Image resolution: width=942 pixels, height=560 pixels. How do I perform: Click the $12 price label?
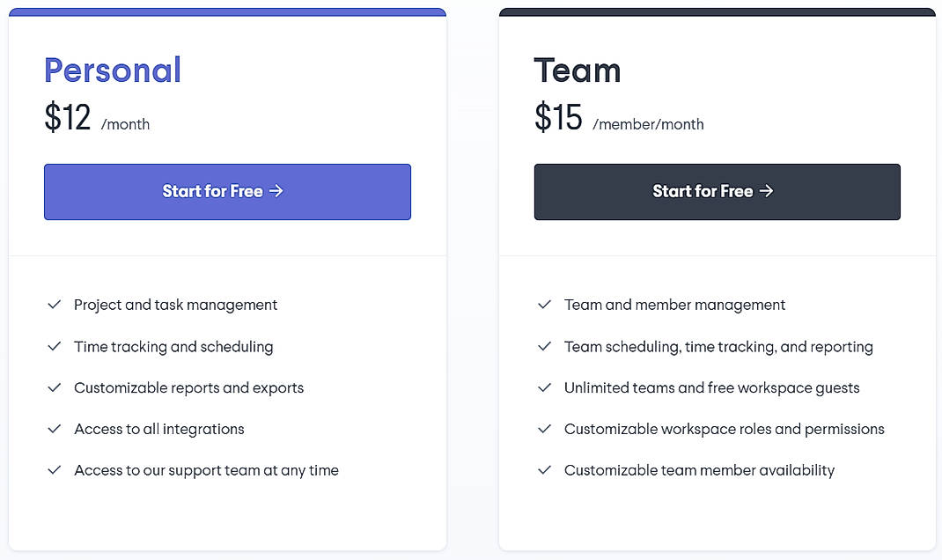pyautogui.click(x=67, y=118)
